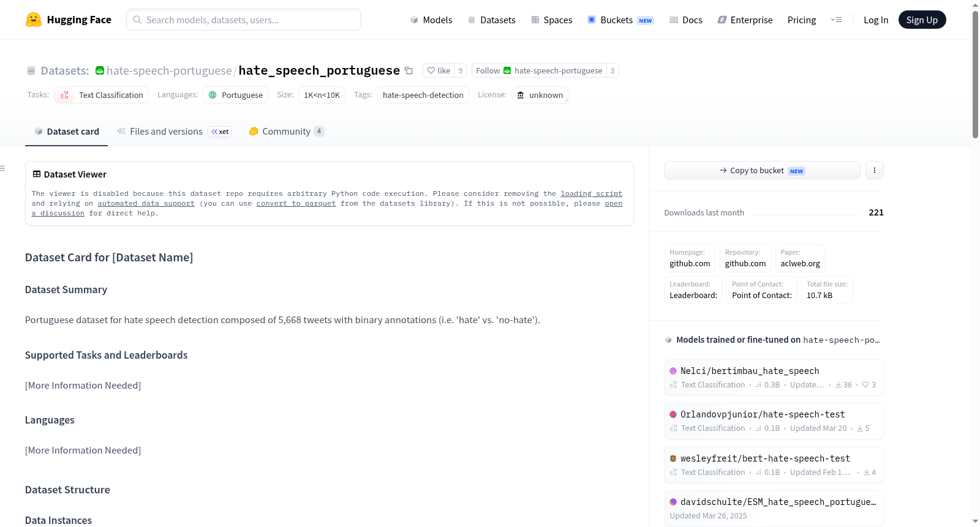Switch to the Dataset card tab
980x527 pixels.
pyautogui.click(x=66, y=131)
